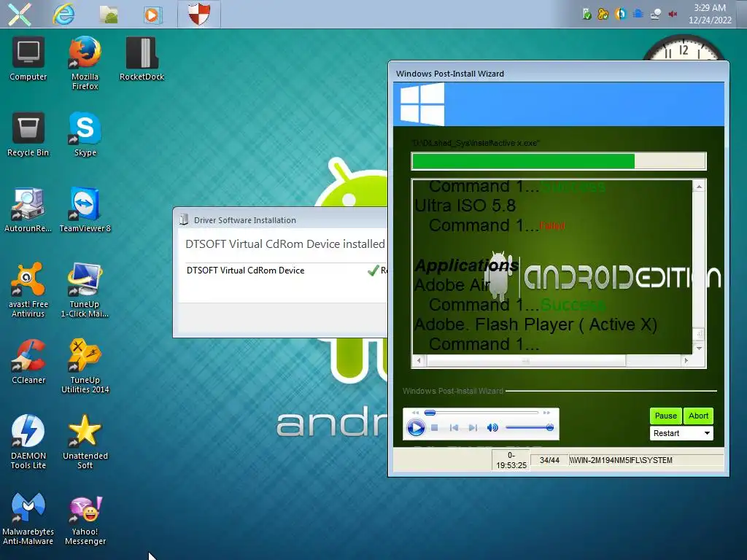The height and width of the screenshot is (560, 747).
Task: Launch DAEMON Tools Lite shortcut
Action: pos(28,441)
